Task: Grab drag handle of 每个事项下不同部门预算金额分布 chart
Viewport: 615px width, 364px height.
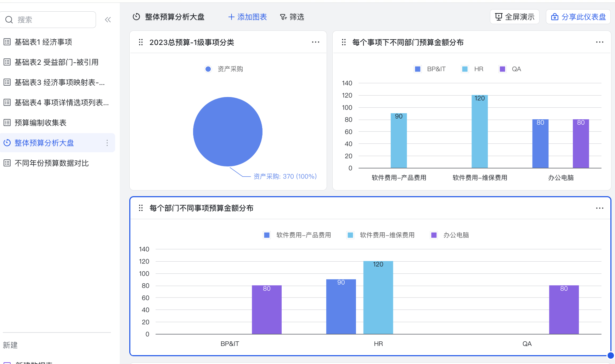Action: [344, 42]
